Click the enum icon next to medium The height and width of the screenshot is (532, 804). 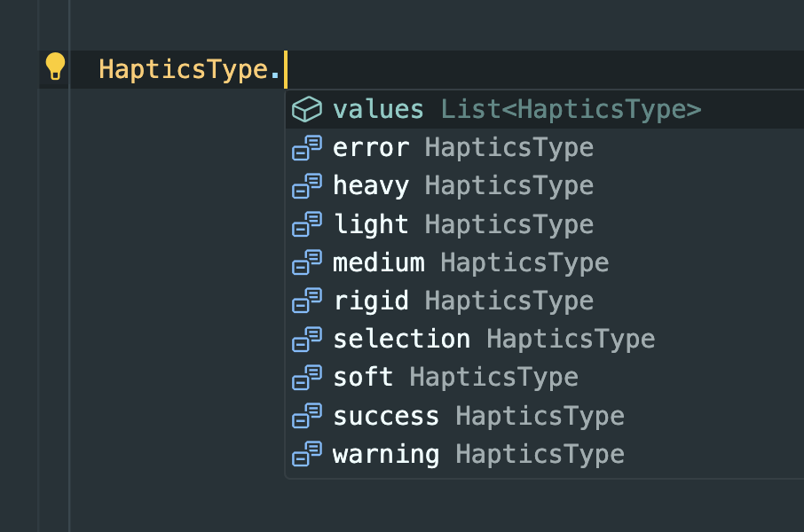[x=307, y=262]
